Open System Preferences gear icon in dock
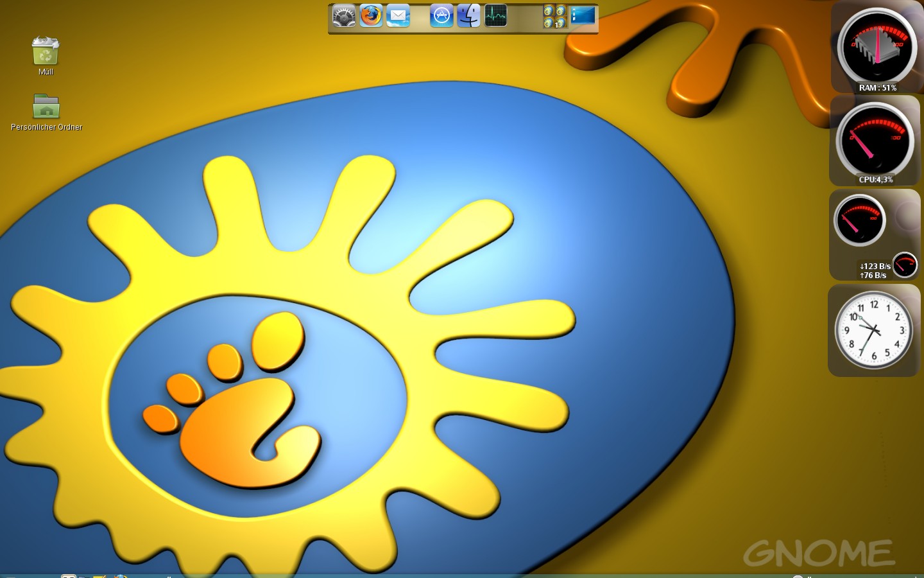The image size is (924, 578). [344, 16]
